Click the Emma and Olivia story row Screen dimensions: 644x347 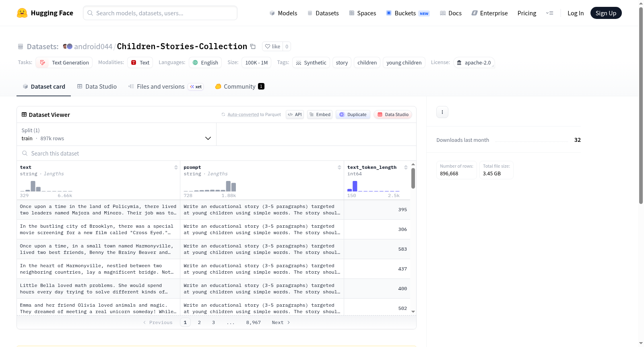click(213, 308)
